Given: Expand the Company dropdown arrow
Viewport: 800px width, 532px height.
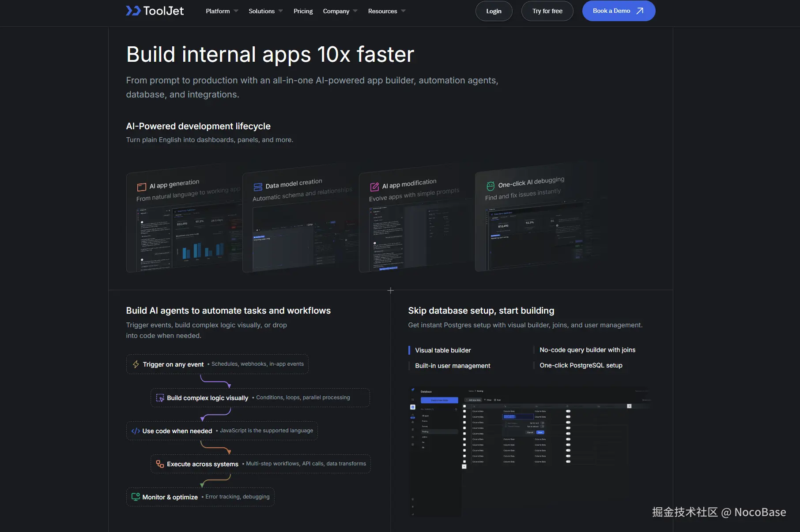Looking at the screenshot, I should 355,11.
